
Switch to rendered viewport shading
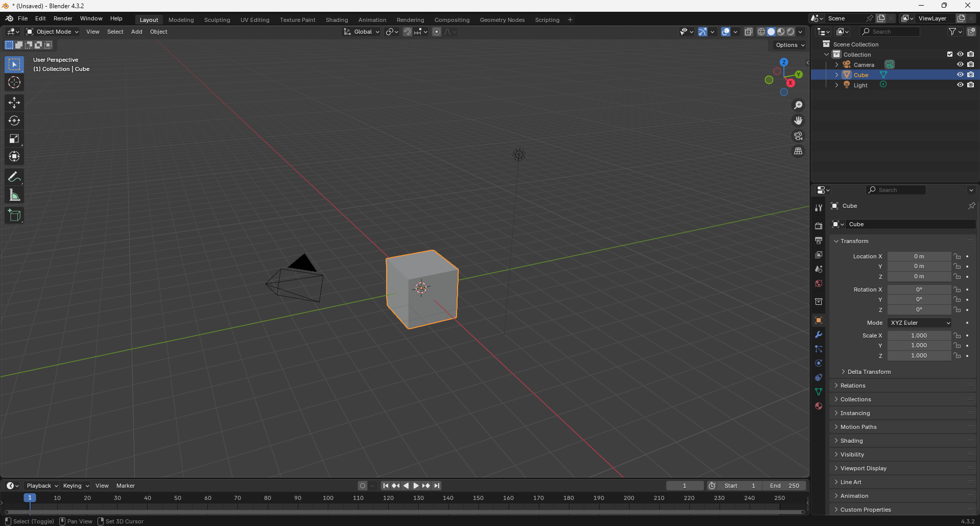tap(791, 32)
